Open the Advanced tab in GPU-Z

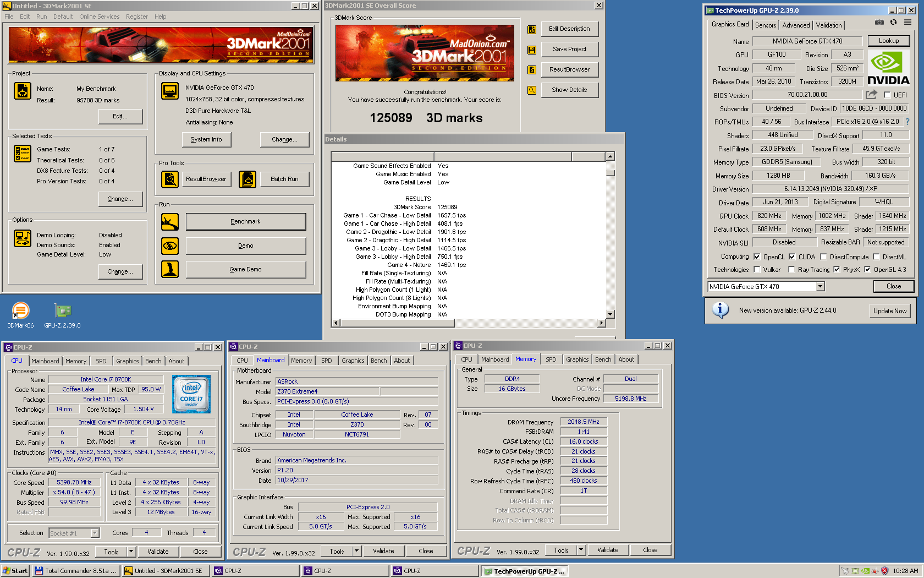pos(796,25)
